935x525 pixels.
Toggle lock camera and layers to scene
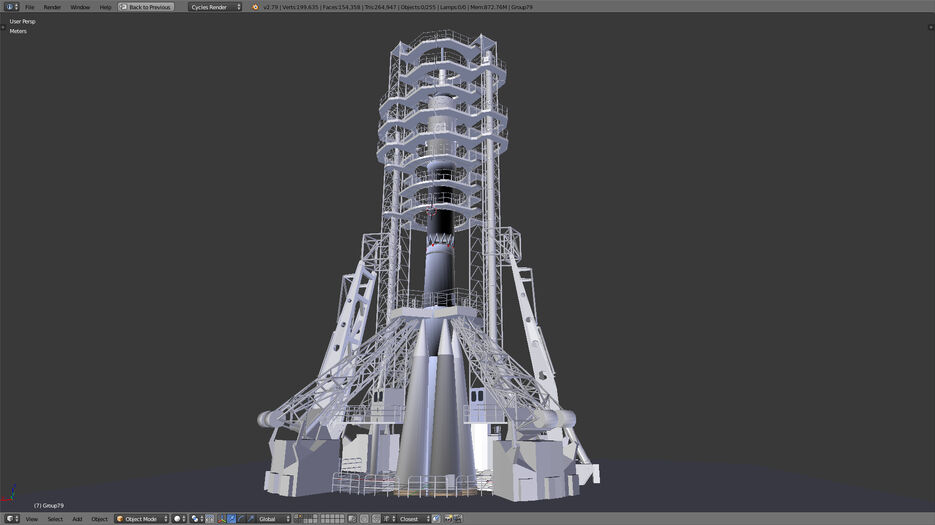click(x=352, y=519)
